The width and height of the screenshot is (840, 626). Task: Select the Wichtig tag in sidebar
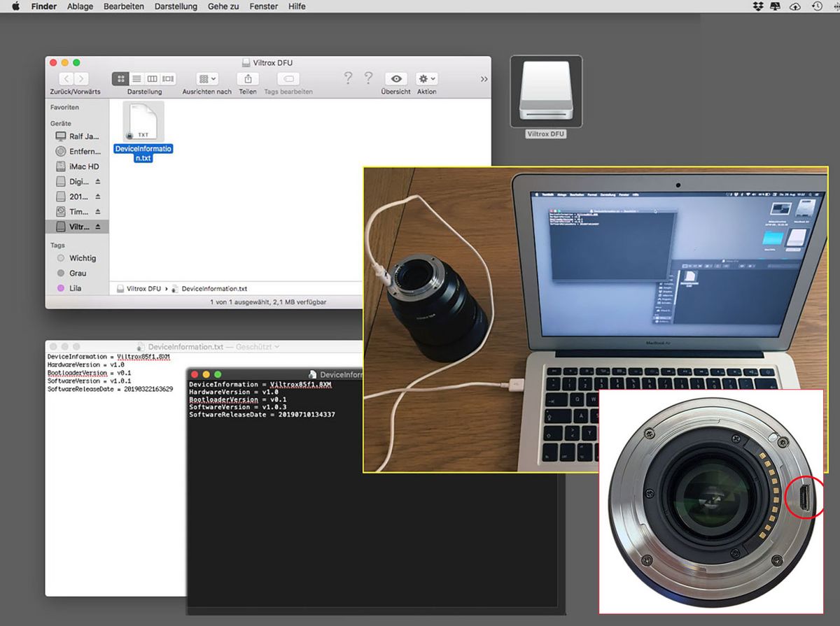[x=77, y=258]
